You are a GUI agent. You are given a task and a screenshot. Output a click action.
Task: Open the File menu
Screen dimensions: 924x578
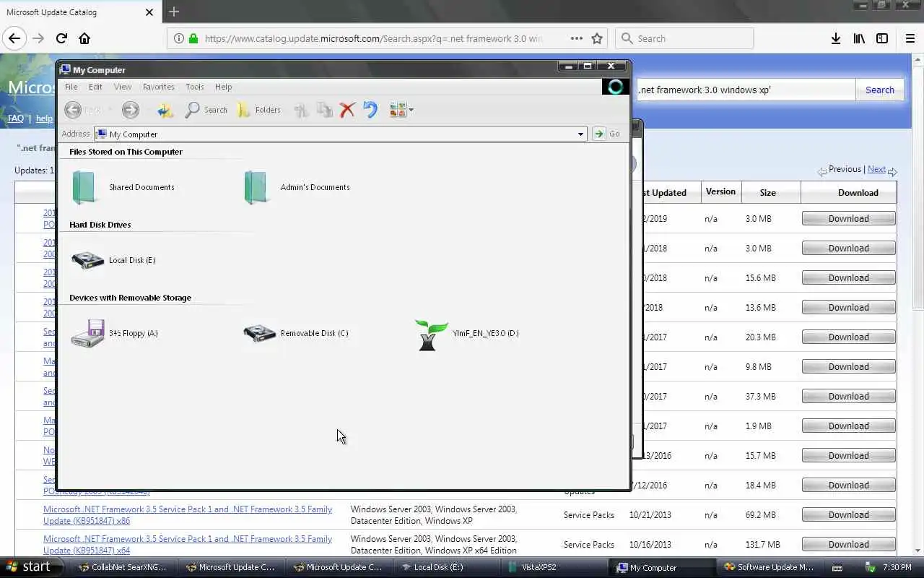click(71, 87)
